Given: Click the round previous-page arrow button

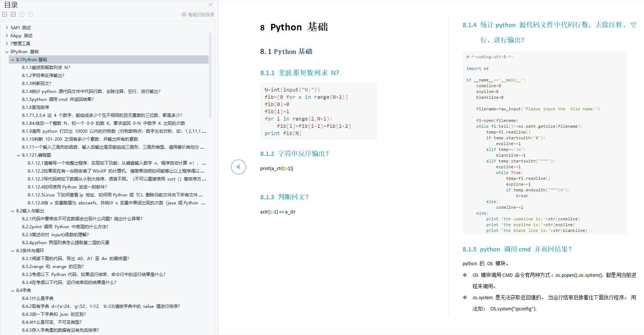Looking at the screenshot, I should [x=239, y=167].
